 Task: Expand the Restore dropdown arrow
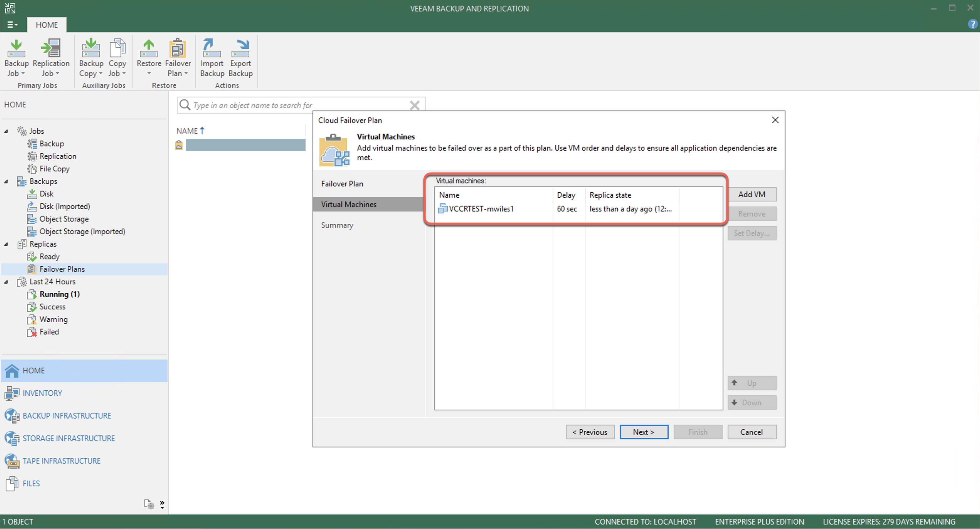(x=149, y=73)
